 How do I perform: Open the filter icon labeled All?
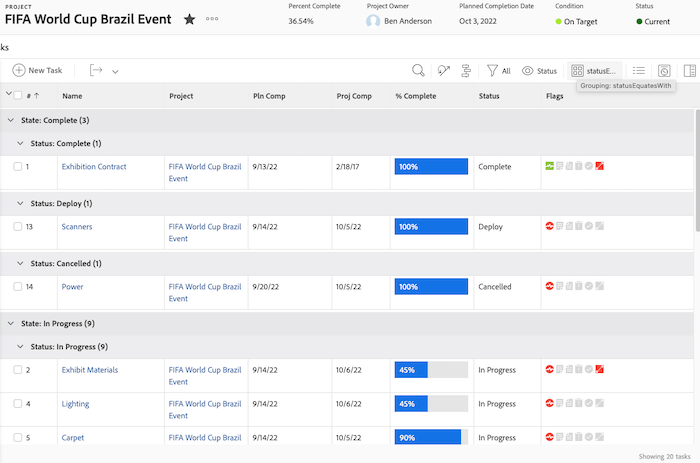pyautogui.click(x=498, y=71)
